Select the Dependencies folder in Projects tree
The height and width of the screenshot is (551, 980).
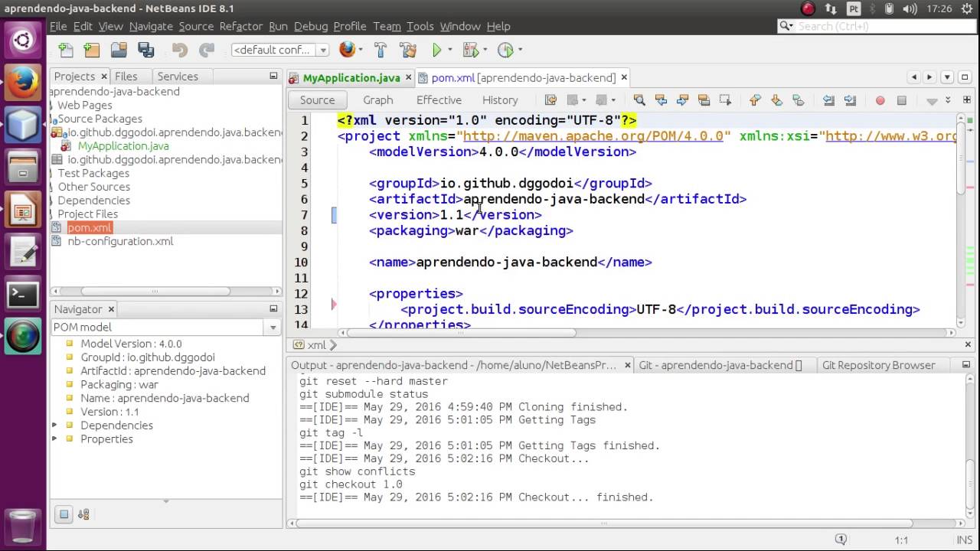(x=93, y=201)
